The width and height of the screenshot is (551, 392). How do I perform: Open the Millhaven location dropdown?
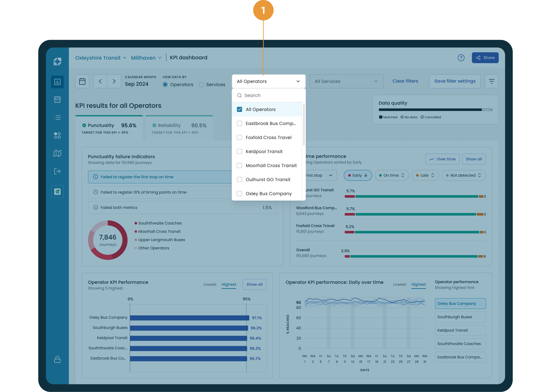(146, 58)
